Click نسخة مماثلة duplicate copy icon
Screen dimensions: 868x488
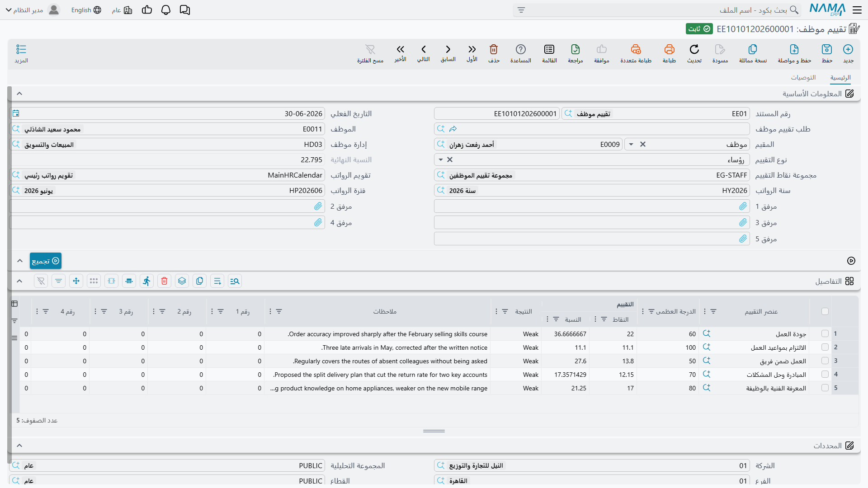click(753, 49)
